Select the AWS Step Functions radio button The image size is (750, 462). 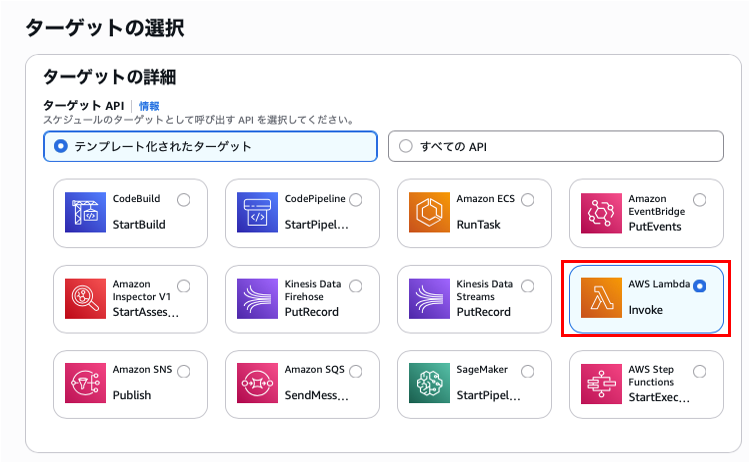(x=700, y=371)
